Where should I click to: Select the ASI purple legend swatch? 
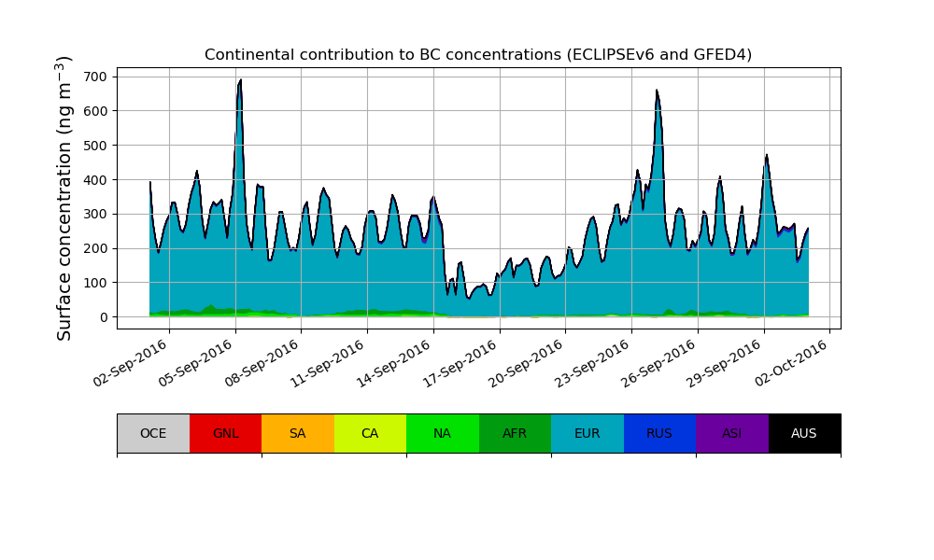point(732,433)
